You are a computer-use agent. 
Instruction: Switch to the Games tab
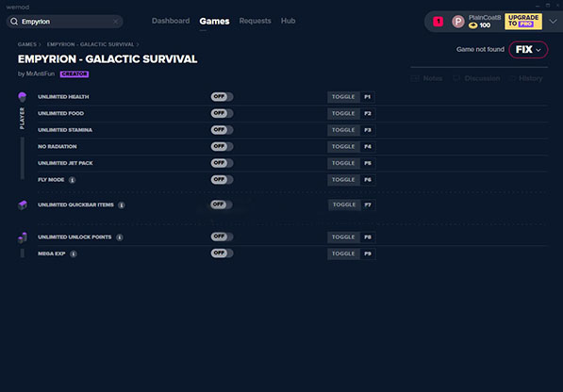coord(214,21)
